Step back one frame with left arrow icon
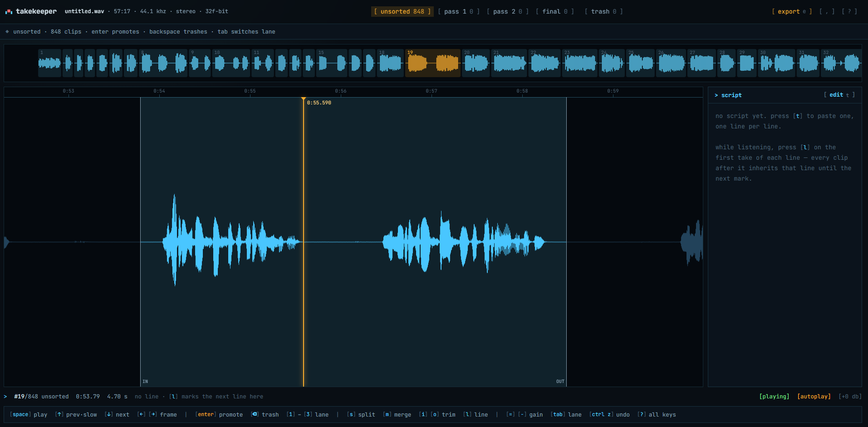 142,415
